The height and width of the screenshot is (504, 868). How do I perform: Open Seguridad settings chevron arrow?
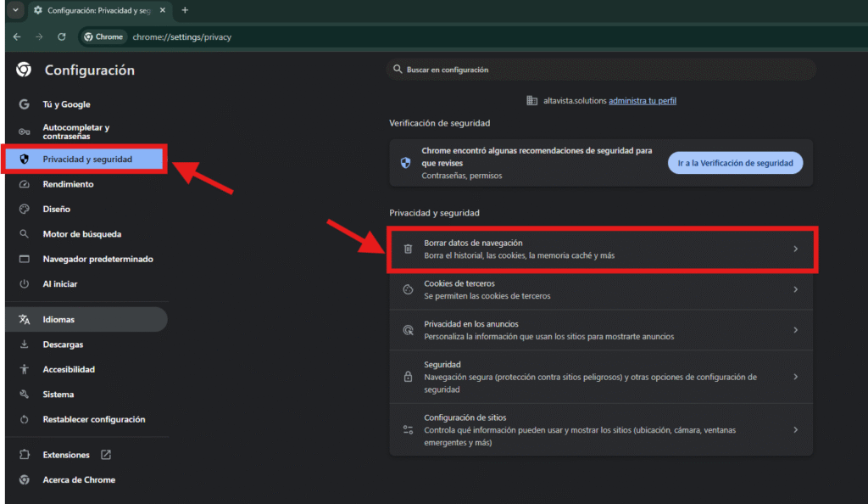(x=795, y=377)
